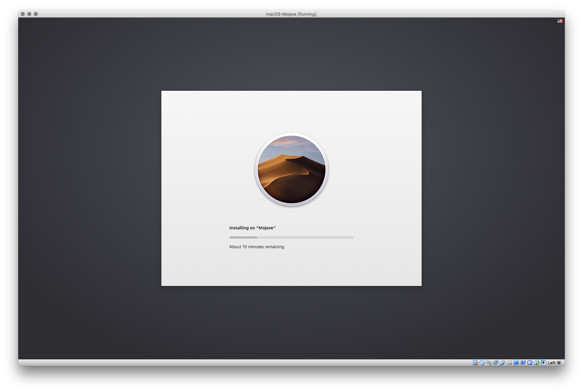Image resolution: width=583 pixels, height=392 pixels.
Task: Click the "macOS-Mojave [Running]" window title
Action: click(x=291, y=14)
